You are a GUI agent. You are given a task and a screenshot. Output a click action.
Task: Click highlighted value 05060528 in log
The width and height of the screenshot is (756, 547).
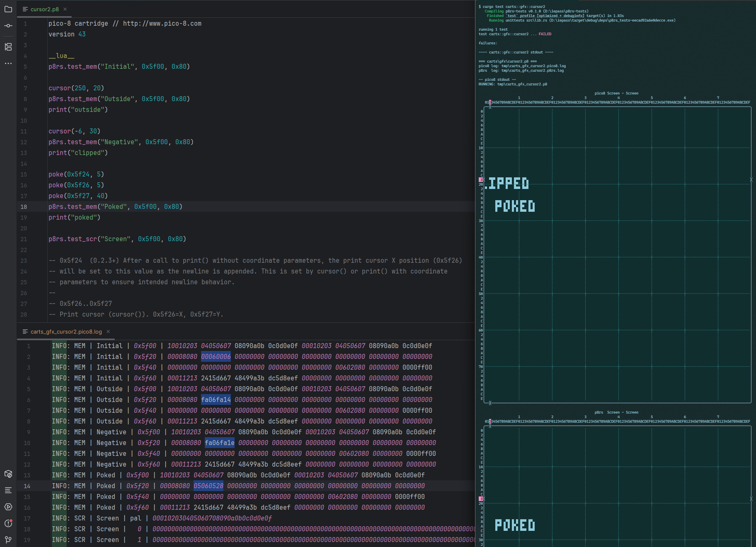(x=208, y=486)
